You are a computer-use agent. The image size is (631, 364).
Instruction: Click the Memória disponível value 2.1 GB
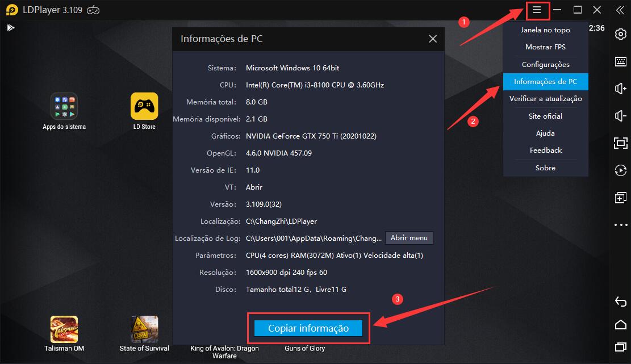[x=256, y=119]
